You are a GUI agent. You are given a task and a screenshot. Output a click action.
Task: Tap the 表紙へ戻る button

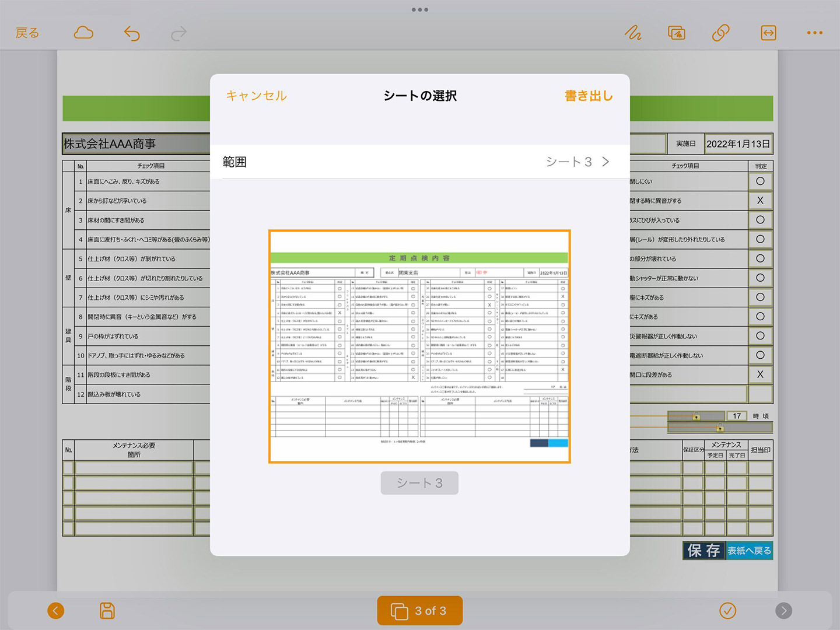tap(749, 551)
